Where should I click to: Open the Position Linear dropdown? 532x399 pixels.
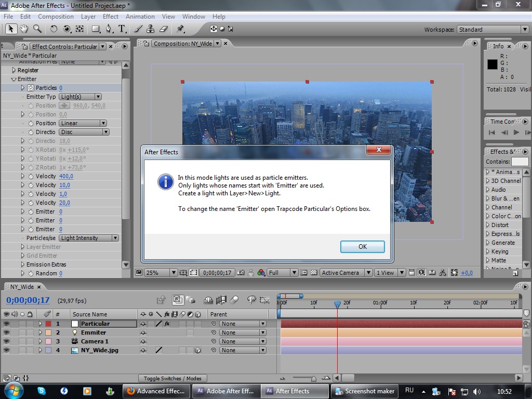click(83, 123)
